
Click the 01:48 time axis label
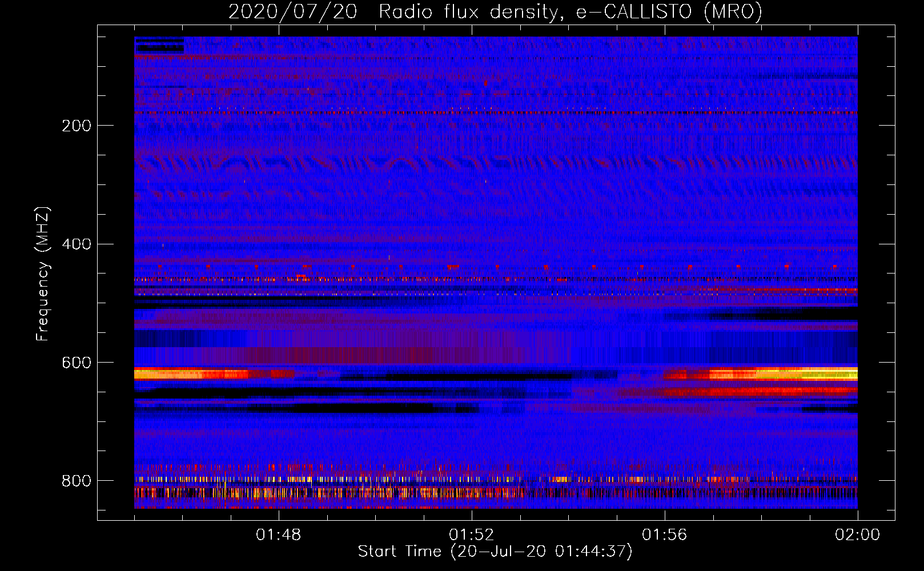pyautogui.click(x=279, y=535)
